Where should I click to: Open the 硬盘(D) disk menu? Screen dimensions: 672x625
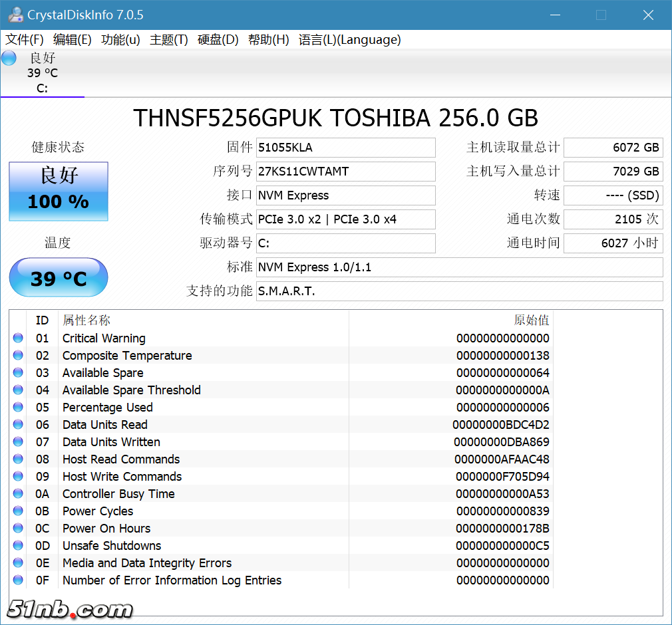tap(218, 40)
